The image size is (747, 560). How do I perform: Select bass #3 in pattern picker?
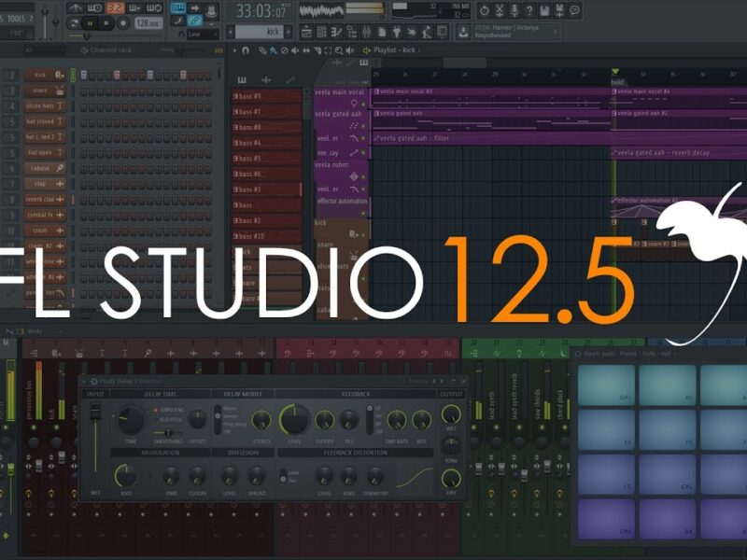(x=266, y=189)
